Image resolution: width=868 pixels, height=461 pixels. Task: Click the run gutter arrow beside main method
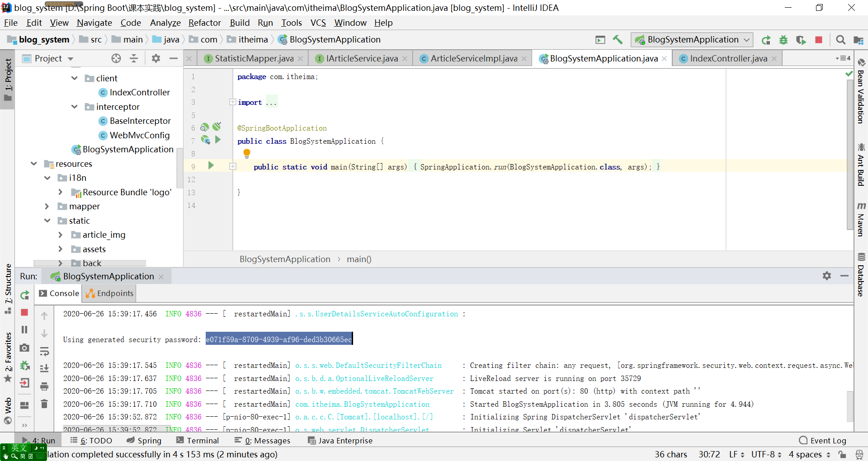click(x=211, y=165)
